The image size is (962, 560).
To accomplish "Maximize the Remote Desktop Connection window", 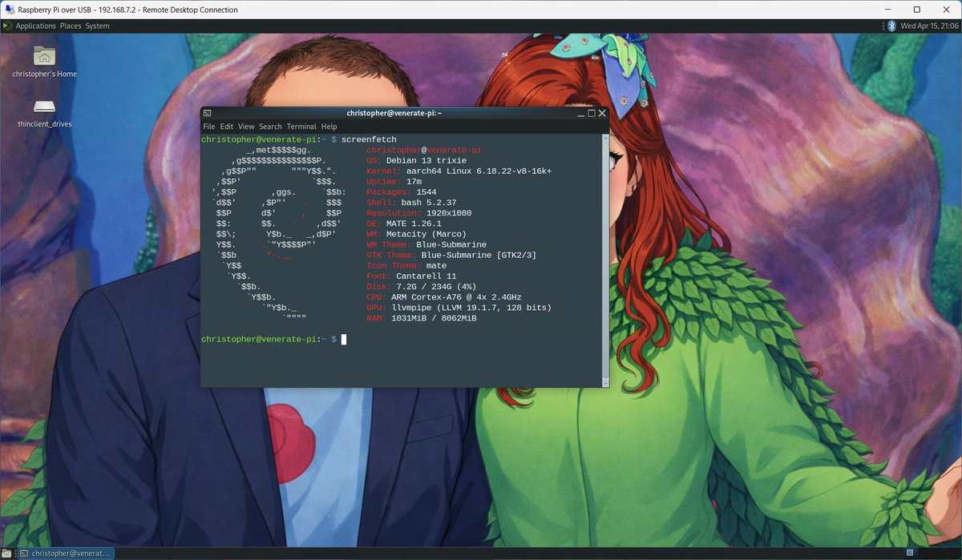I will (x=916, y=10).
